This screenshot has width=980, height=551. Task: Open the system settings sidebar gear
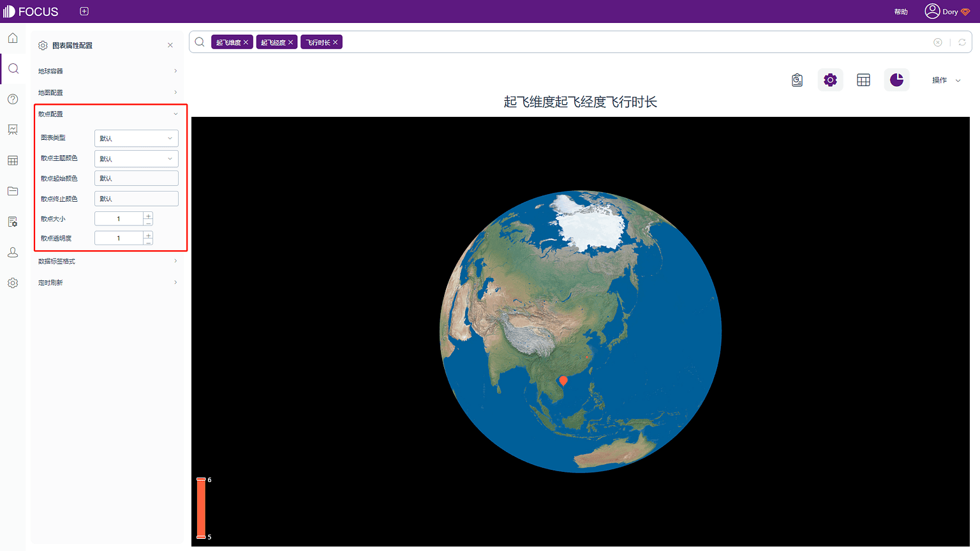(x=13, y=283)
